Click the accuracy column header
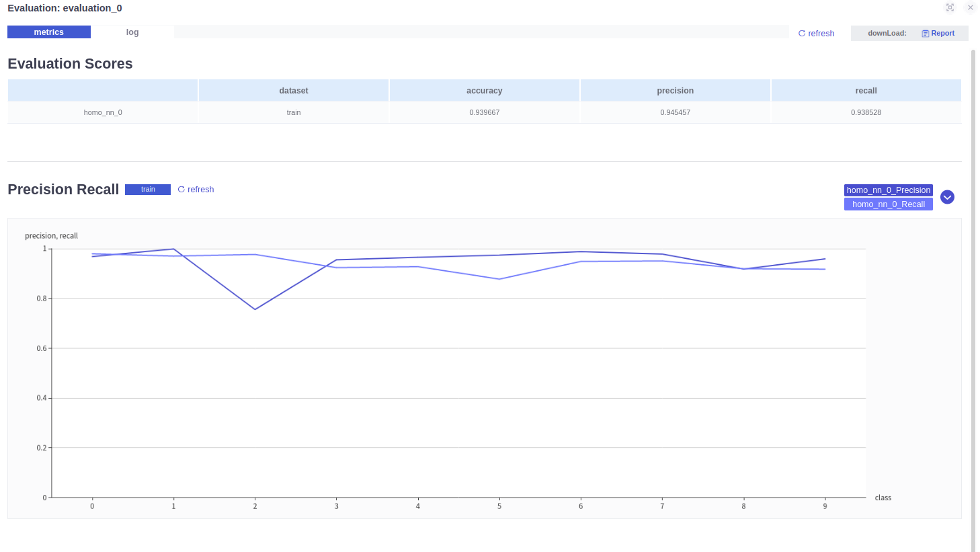The height and width of the screenshot is (552, 980). 485,91
